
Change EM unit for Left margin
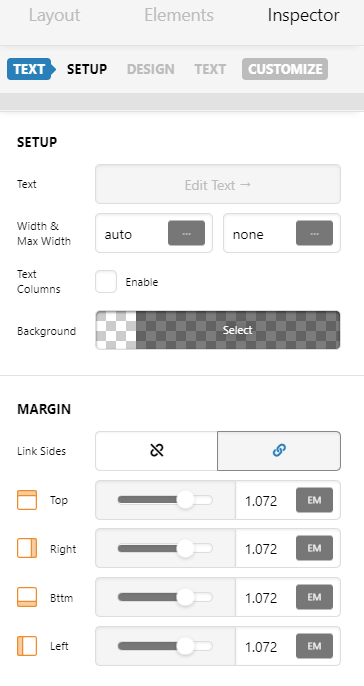(314, 646)
